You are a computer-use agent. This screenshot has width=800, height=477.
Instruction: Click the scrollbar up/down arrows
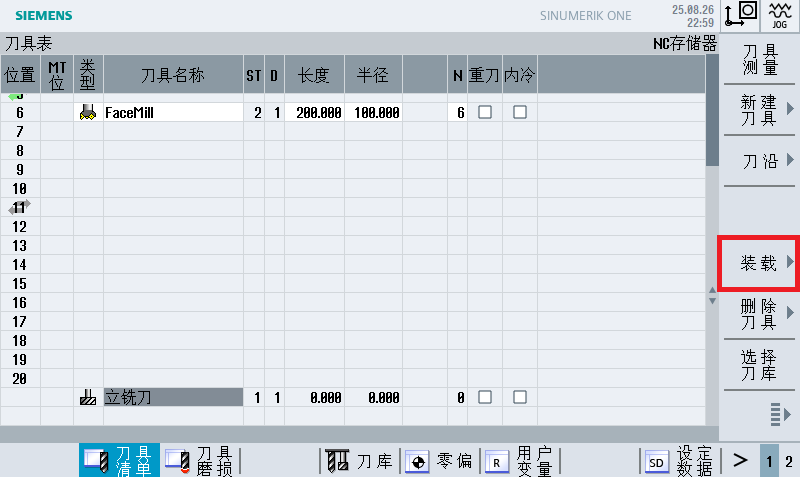coord(712,295)
